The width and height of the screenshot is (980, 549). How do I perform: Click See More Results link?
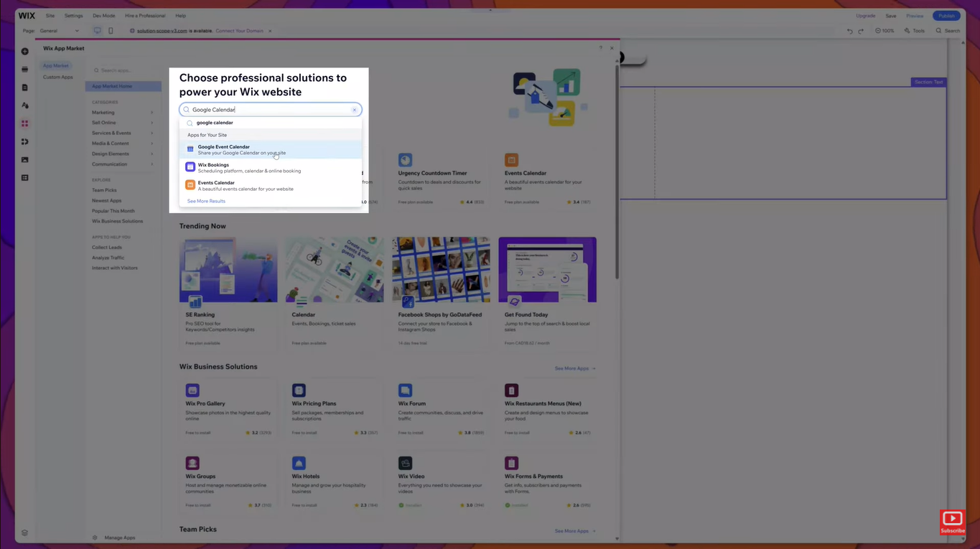[x=206, y=201]
